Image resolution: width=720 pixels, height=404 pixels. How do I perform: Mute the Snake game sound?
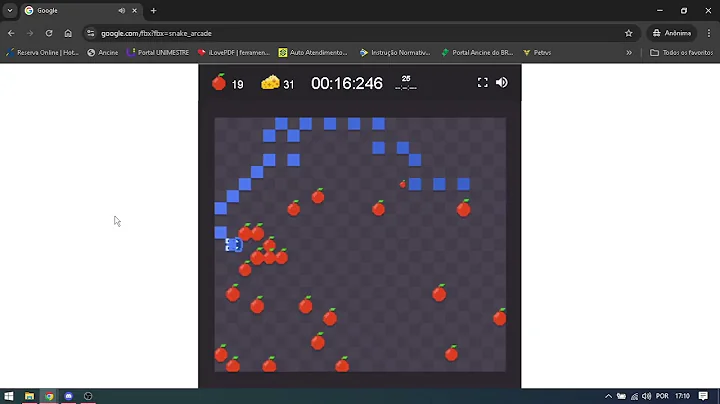[501, 83]
